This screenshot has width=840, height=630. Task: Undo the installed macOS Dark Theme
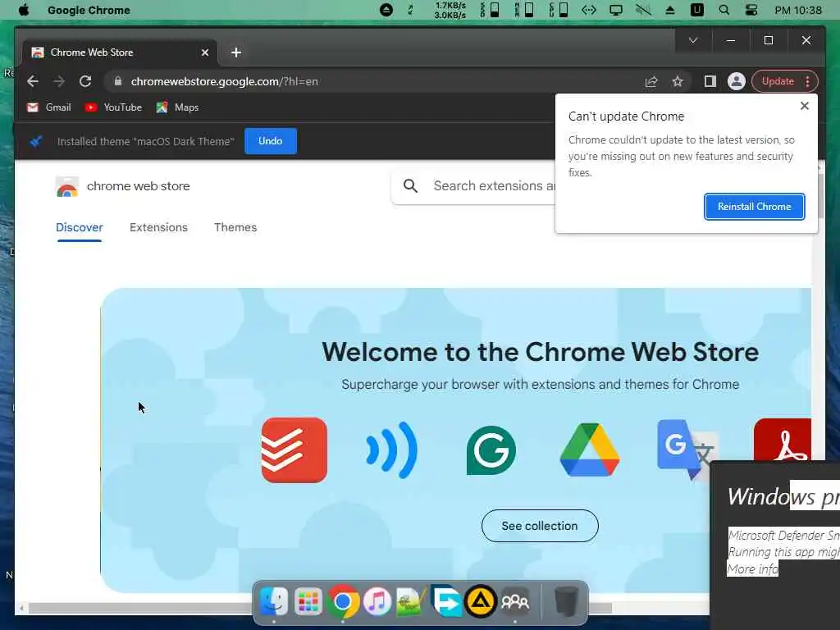pos(271,141)
